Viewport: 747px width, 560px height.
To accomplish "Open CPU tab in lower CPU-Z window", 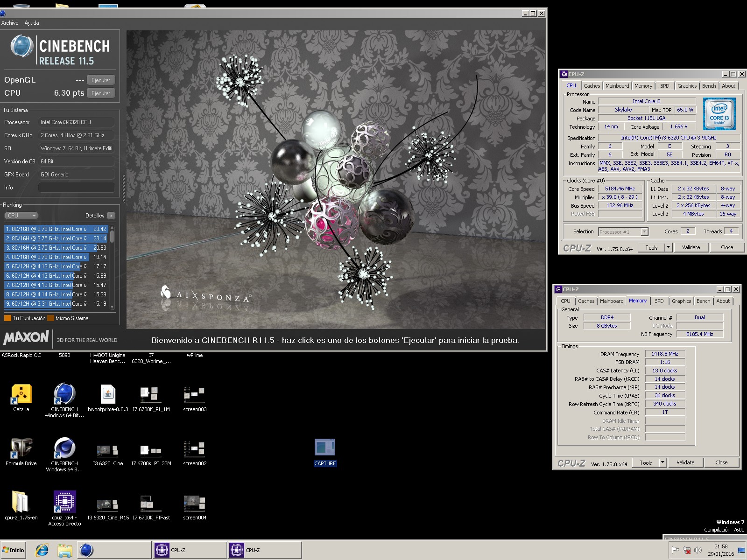I will pos(565,301).
